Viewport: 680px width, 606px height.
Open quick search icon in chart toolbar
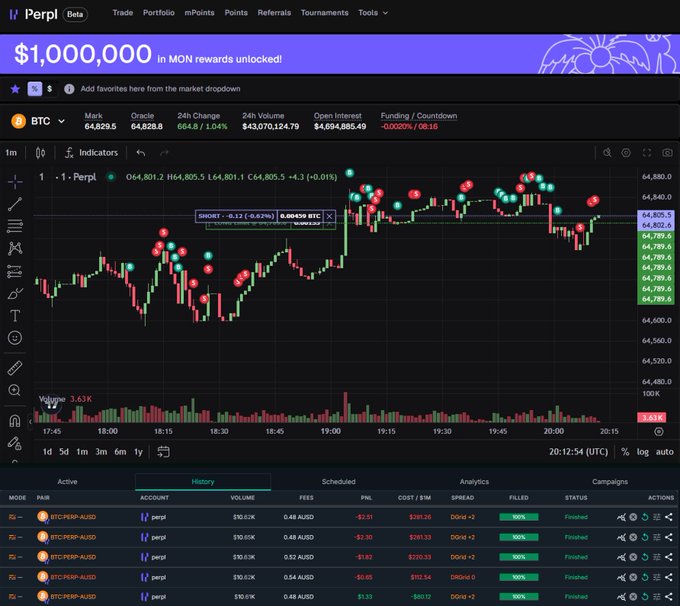607,153
